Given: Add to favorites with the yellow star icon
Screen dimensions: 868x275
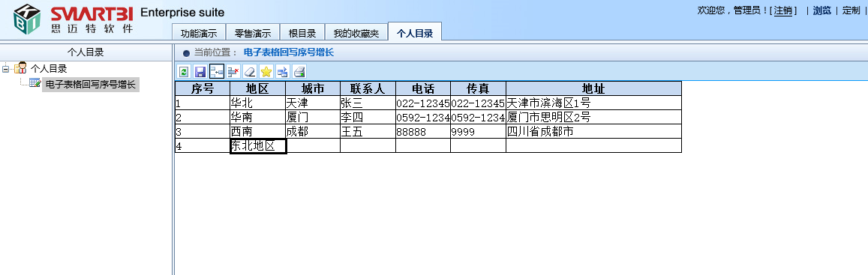Looking at the screenshot, I should click(x=266, y=71).
